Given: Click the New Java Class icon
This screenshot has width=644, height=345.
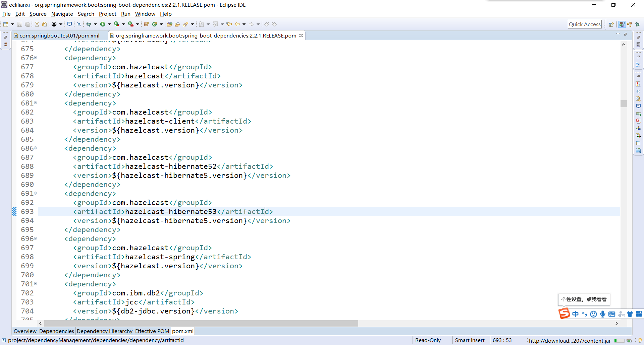Looking at the screenshot, I should click(155, 24).
